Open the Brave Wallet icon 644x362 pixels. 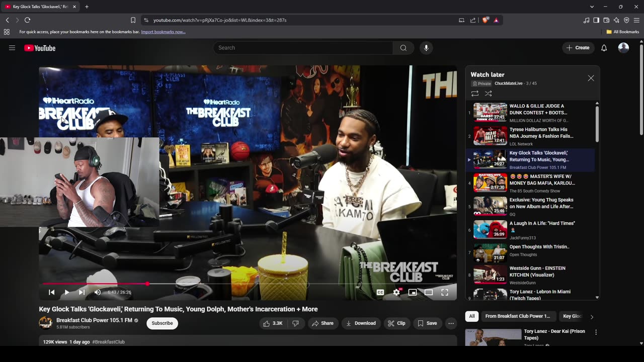[x=606, y=20]
